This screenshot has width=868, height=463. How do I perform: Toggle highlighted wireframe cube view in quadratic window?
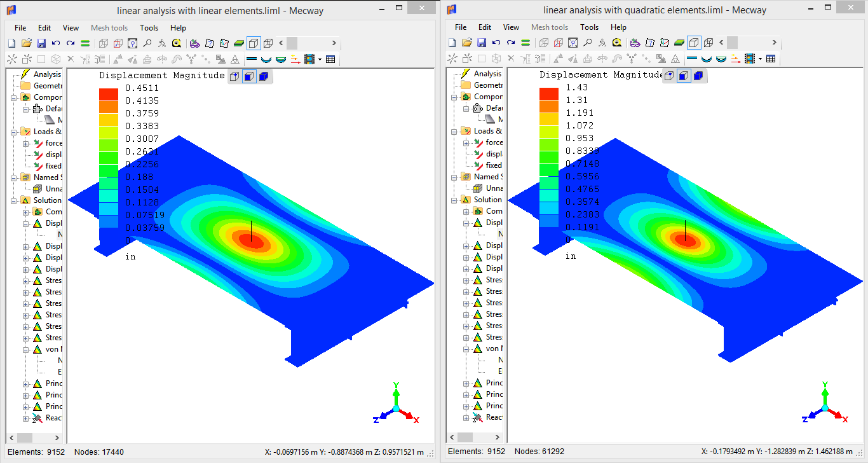click(694, 43)
